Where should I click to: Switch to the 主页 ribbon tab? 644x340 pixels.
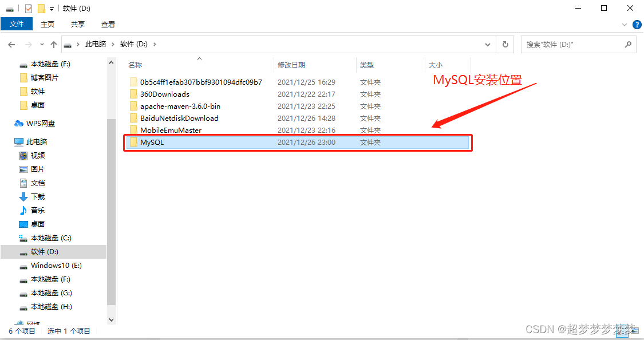(x=48, y=24)
